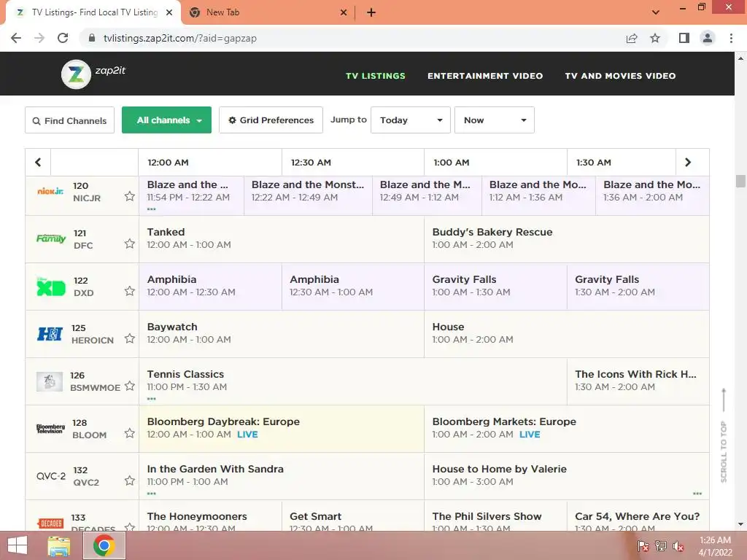Click the page vertical scrollbar thumb
747x560 pixels.
pyautogui.click(x=740, y=182)
